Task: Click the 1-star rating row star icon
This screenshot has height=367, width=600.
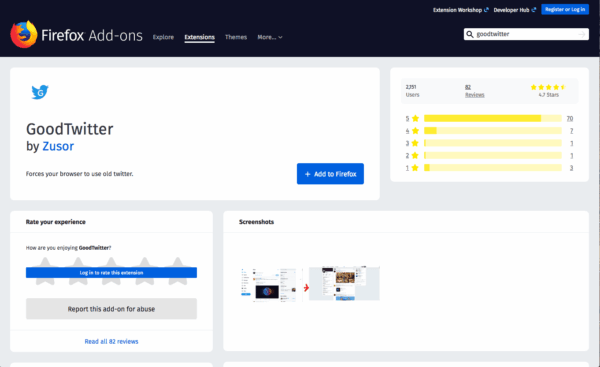Action: 416,168
